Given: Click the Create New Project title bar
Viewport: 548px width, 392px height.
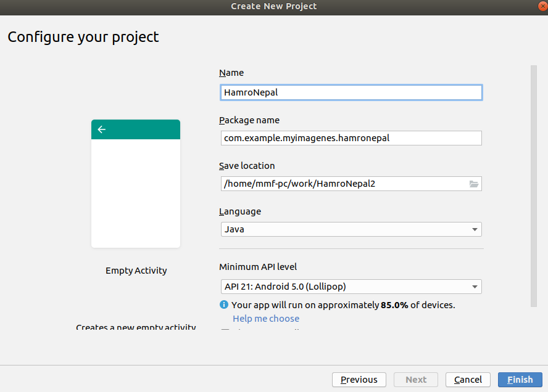Looking at the screenshot, I should tap(273, 6).
